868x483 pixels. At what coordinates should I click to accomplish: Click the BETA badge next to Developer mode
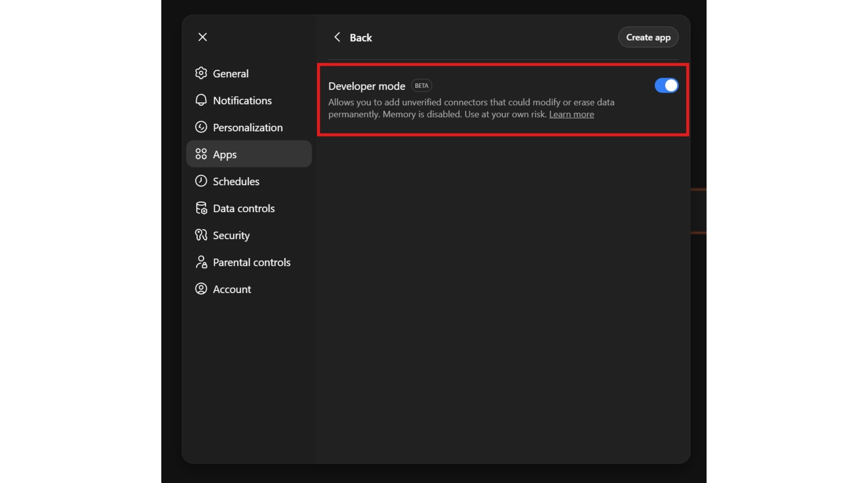tap(421, 85)
